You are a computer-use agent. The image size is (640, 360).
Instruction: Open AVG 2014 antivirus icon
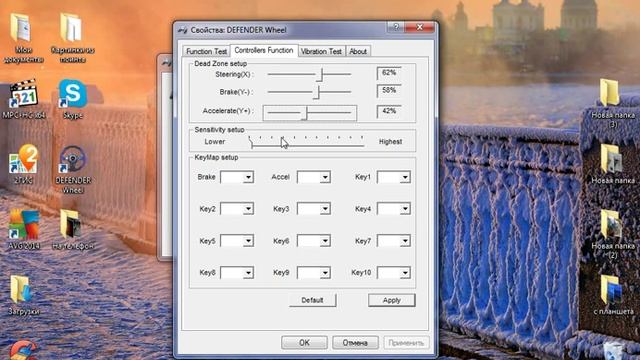(x=24, y=229)
